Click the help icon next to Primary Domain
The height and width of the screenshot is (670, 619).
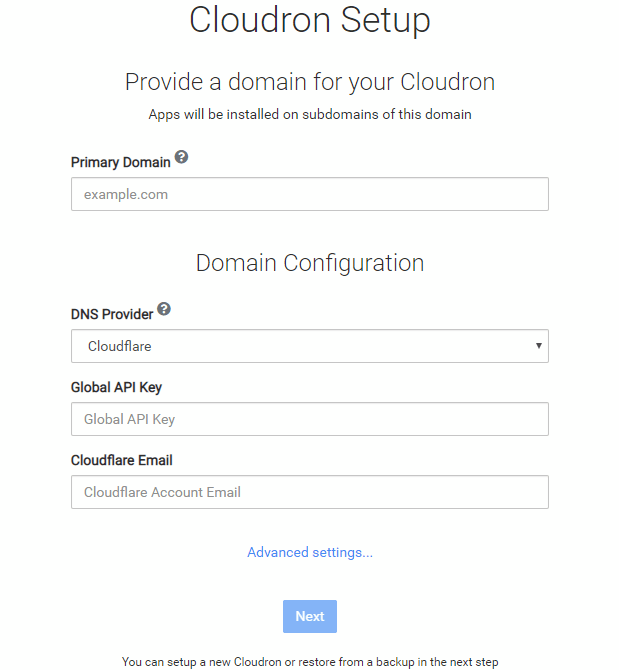pos(181,157)
